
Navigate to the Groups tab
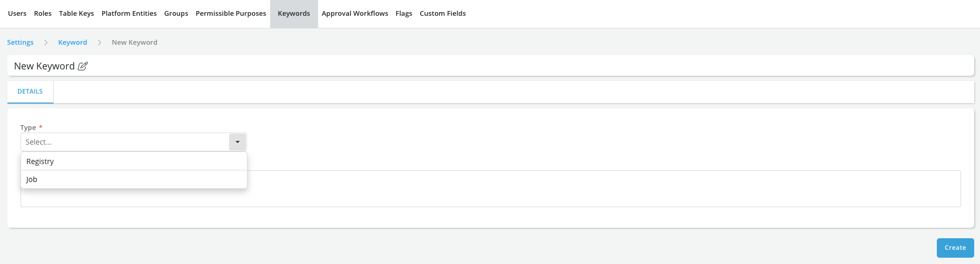coord(176,14)
